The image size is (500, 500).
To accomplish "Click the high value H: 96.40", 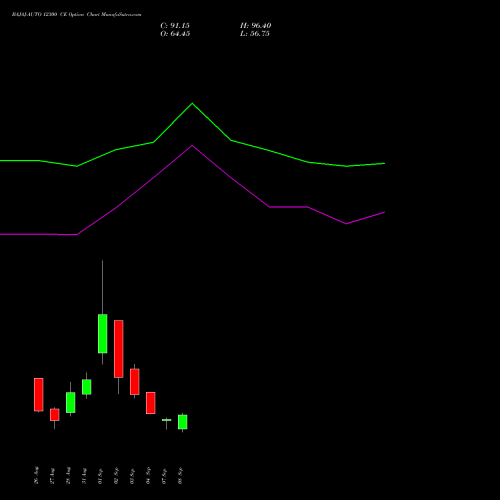I will (256, 26).
